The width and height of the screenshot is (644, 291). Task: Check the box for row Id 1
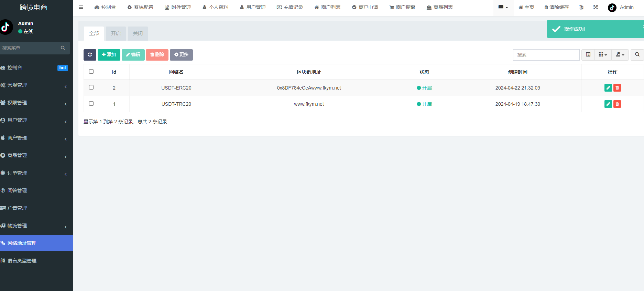(91, 104)
